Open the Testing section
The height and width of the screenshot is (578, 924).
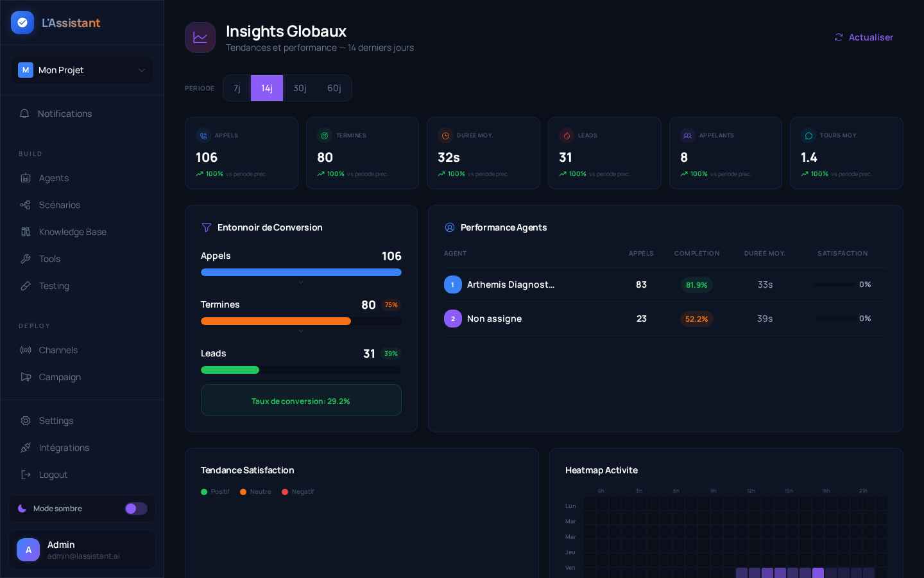click(x=26, y=286)
